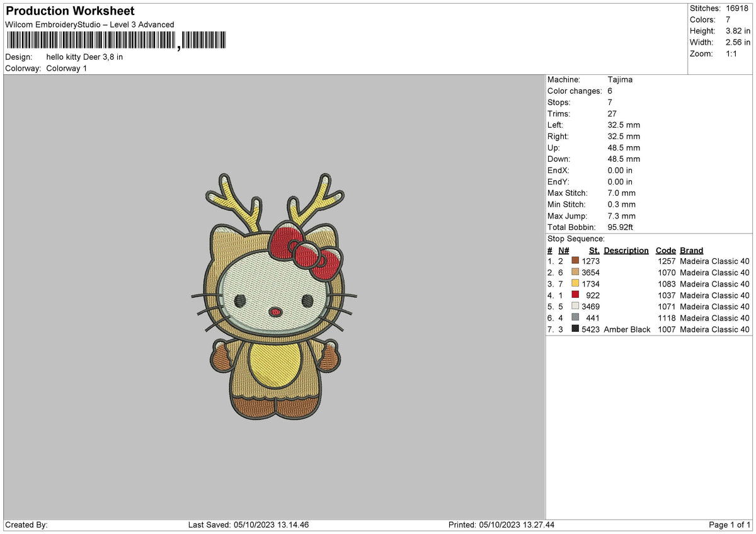The width and height of the screenshot is (756, 534).
Task: Click the 'Printed: 05/10/2023 13.27.44' footer
Action: (x=501, y=525)
